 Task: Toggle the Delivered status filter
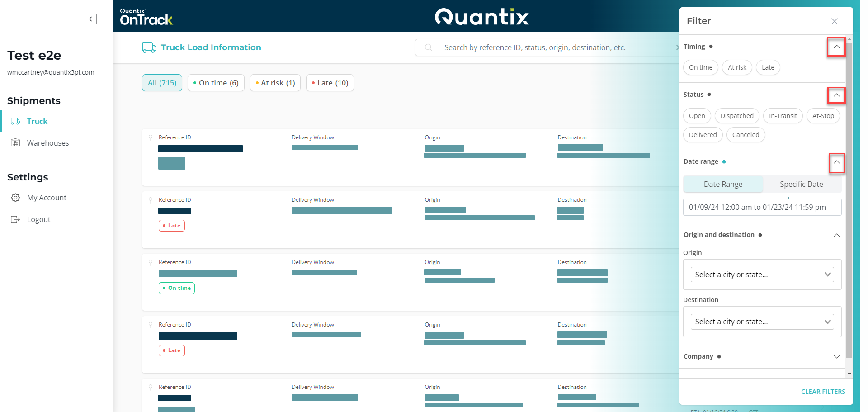pyautogui.click(x=703, y=134)
